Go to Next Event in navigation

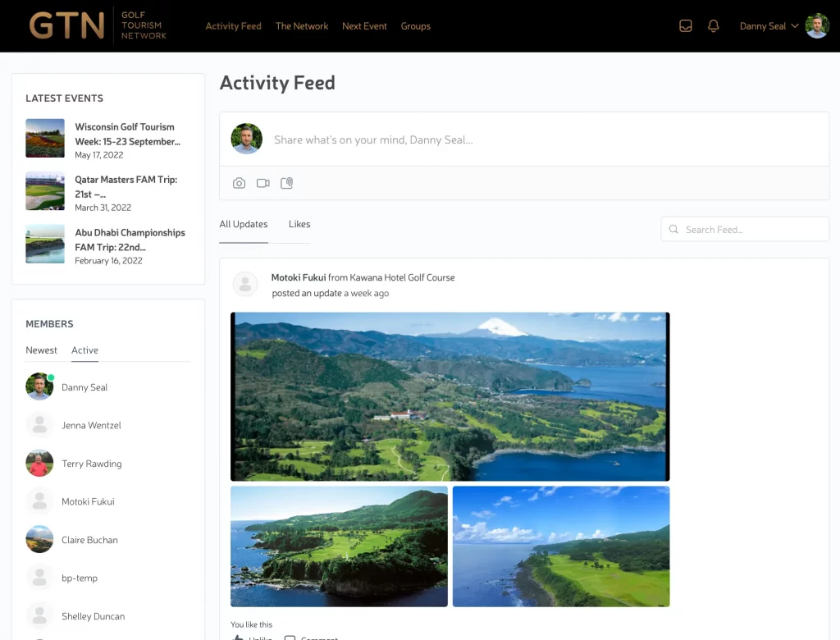364,26
